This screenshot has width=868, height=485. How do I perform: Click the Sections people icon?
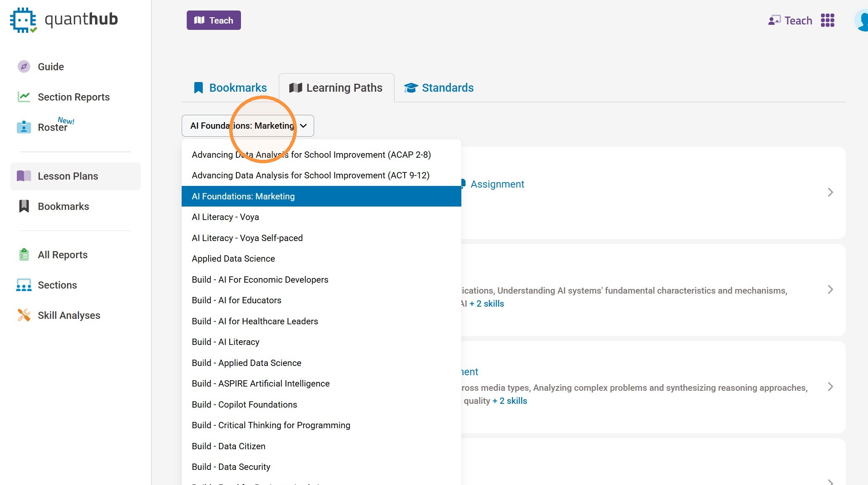(24, 285)
